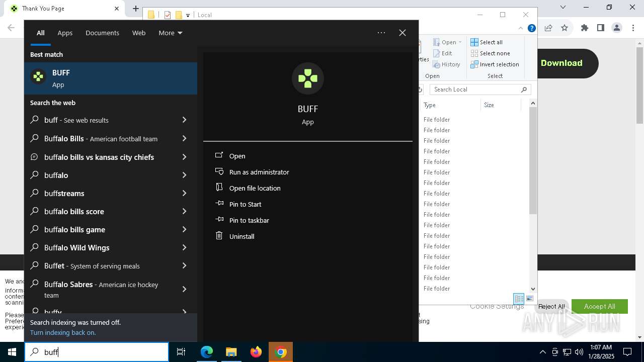Bookmark this page with the star icon

coord(565,28)
